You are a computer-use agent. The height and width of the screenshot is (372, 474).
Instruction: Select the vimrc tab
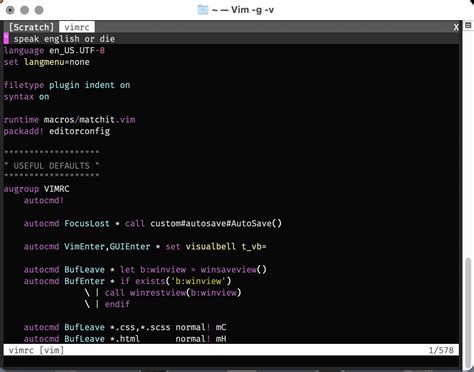pyautogui.click(x=77, y=27)
